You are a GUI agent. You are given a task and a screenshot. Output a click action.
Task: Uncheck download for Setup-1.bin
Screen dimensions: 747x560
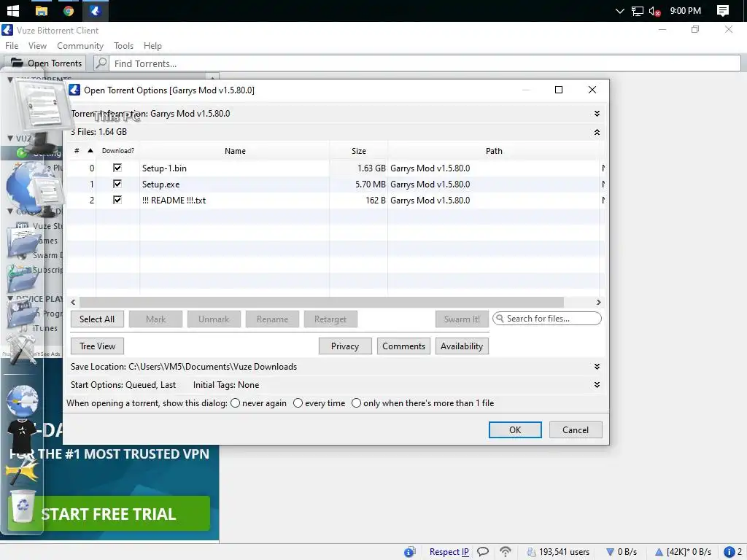pyautogui.click(x=117, y=168)
